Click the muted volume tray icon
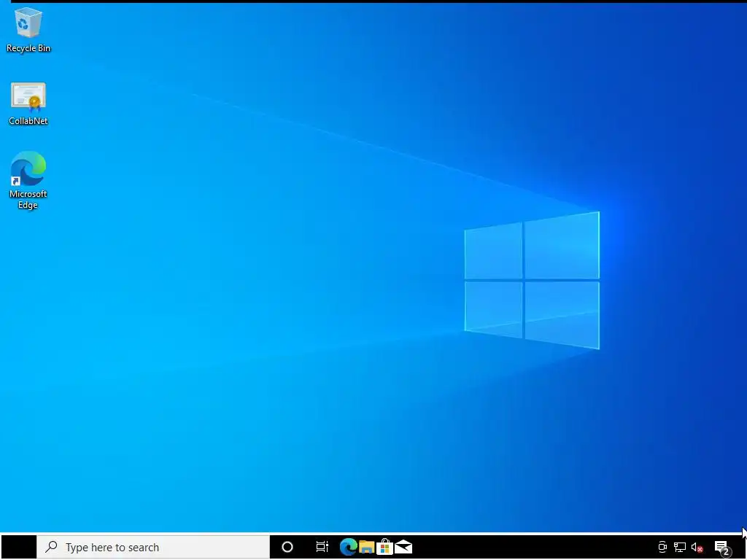This screenshot has height=560, width=747. click(x=697, y=548)
